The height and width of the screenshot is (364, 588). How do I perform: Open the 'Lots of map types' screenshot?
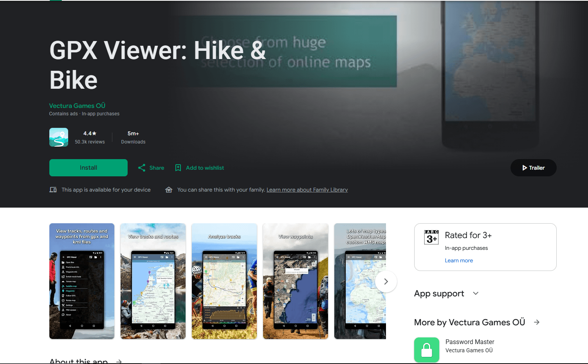(360, 281)
